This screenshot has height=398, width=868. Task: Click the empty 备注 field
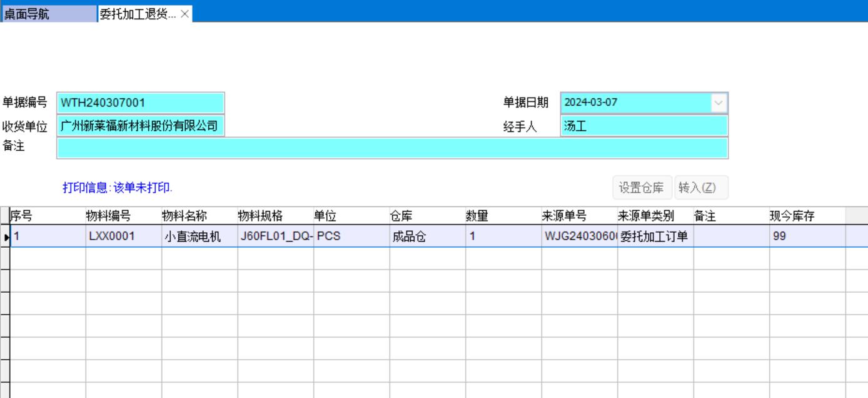pyautogui.click(x=392, y=148)
